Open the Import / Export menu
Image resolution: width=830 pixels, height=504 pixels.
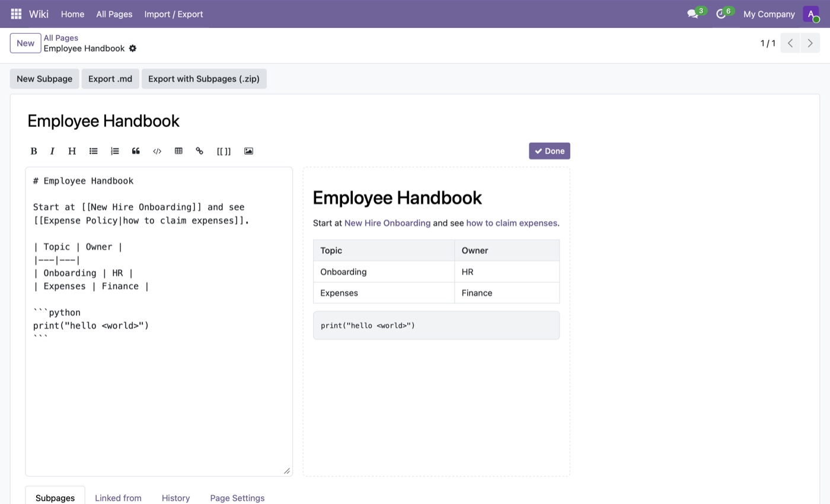(174, 14)
